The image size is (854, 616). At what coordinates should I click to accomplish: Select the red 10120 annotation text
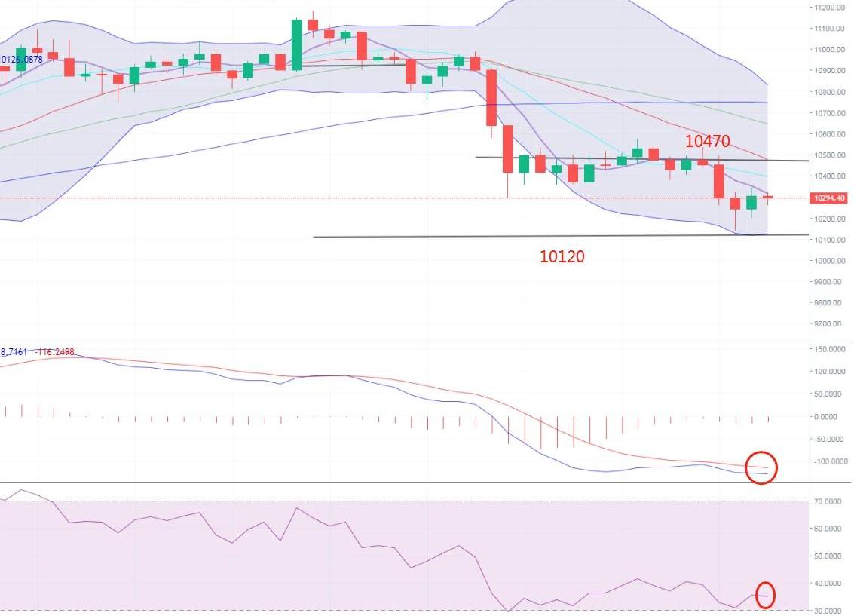(562, 256)
